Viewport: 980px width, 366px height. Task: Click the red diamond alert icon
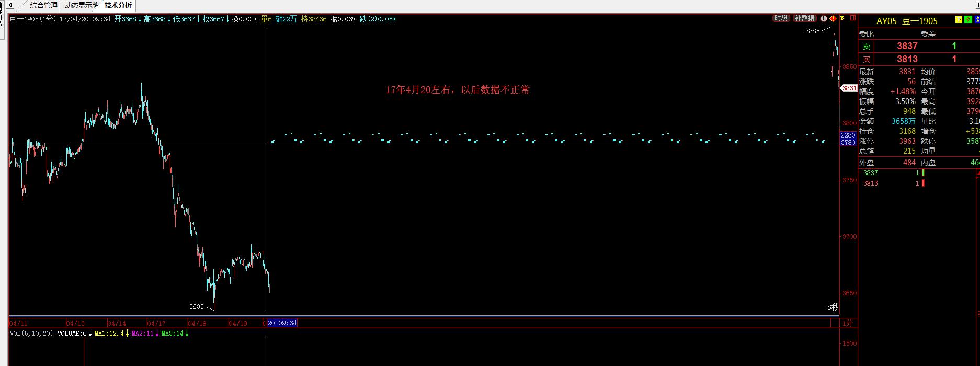point(833,18)
